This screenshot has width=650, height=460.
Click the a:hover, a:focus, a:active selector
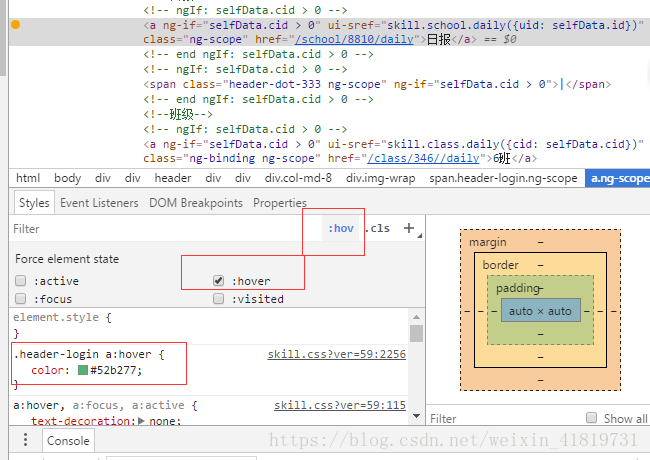99,405
